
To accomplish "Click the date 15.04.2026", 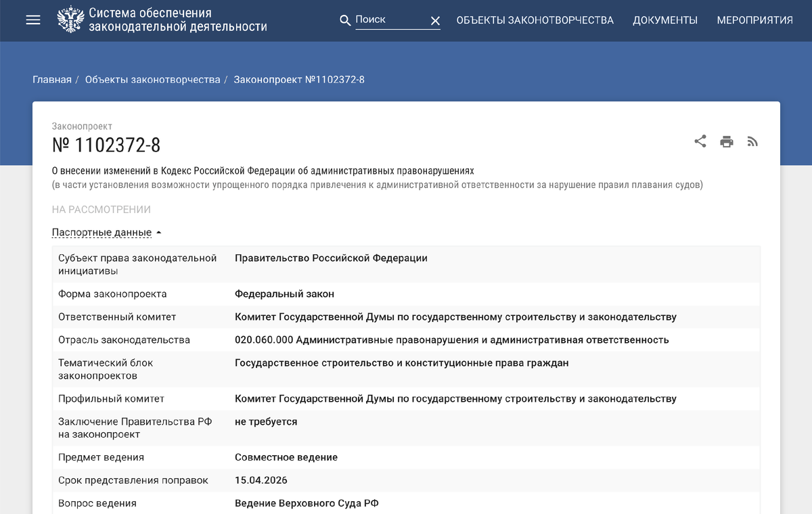I will pos(261,480).
